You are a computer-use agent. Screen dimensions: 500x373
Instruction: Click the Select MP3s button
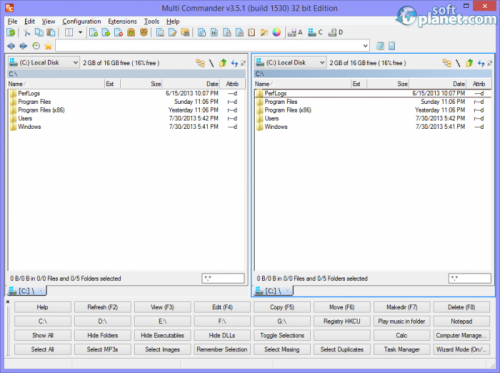coord(103,349)
